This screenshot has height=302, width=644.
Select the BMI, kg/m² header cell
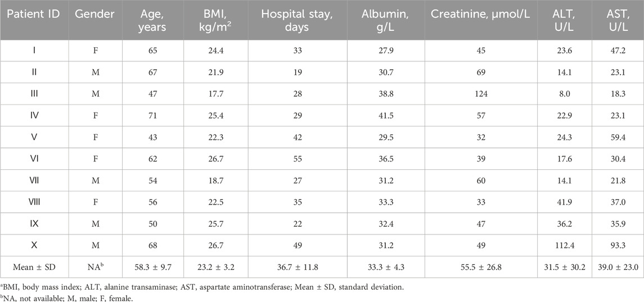coord(214,20)
